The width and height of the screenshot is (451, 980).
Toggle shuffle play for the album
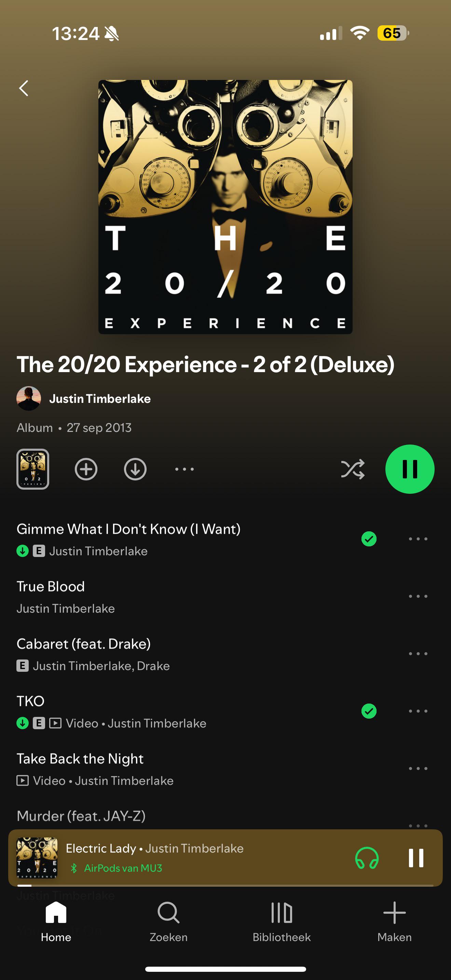(353, 469)
